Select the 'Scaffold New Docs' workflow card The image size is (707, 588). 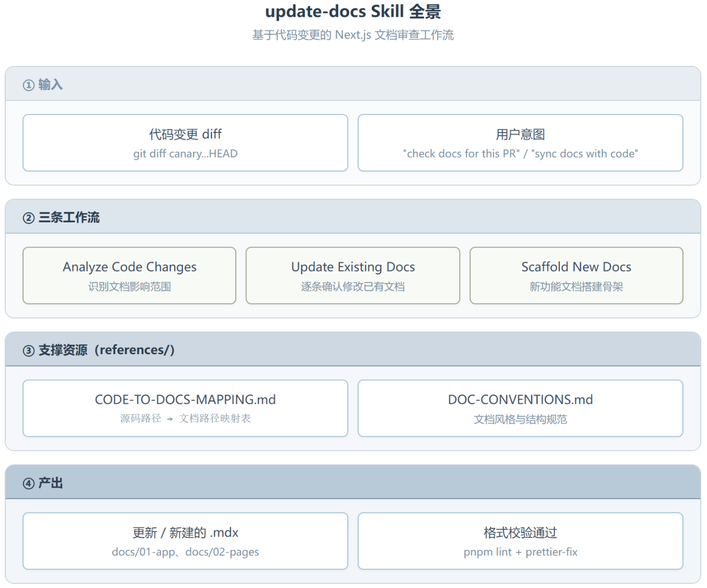[x=576, y=276]
